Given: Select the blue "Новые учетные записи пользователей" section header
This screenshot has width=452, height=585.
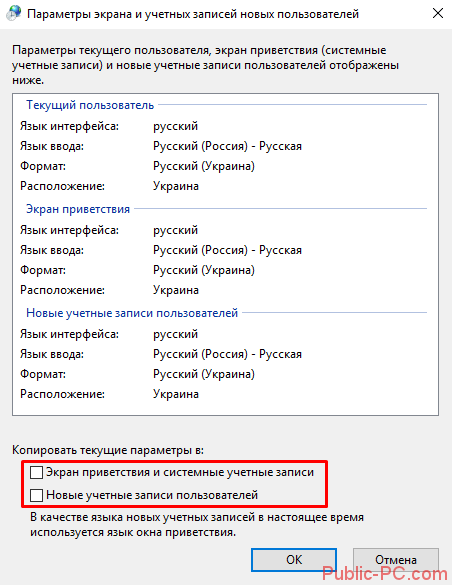Looking at the screenshot, I should (132, 313).
